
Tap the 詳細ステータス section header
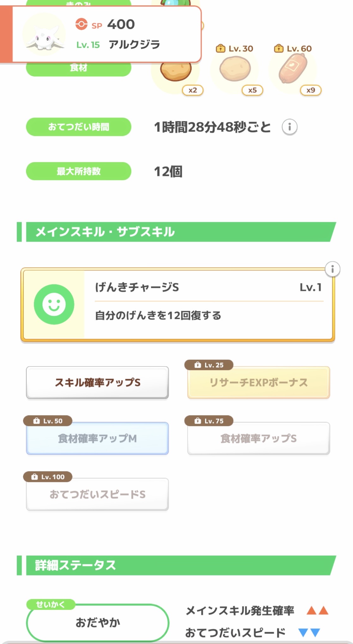tap(177, 565)
